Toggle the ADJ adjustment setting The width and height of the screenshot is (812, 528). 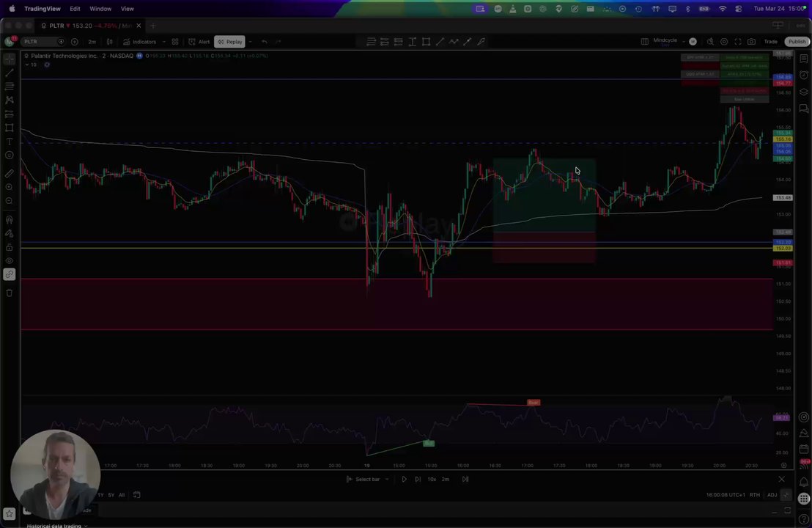[x=772, y=495]
